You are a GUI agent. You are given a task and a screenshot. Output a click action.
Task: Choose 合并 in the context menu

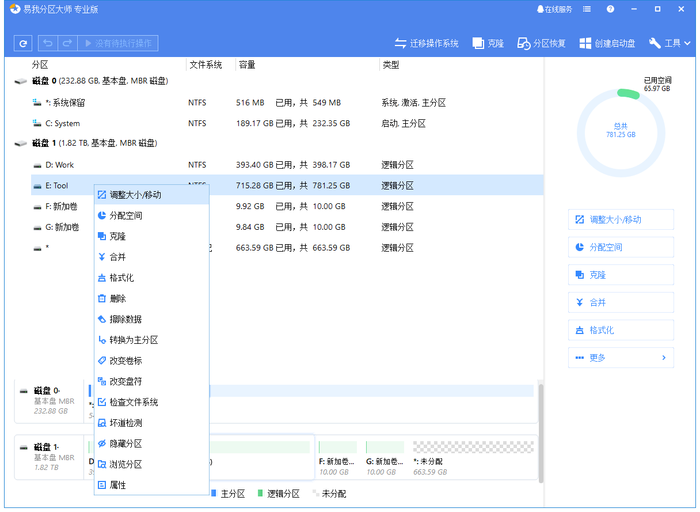click(152, 257)
